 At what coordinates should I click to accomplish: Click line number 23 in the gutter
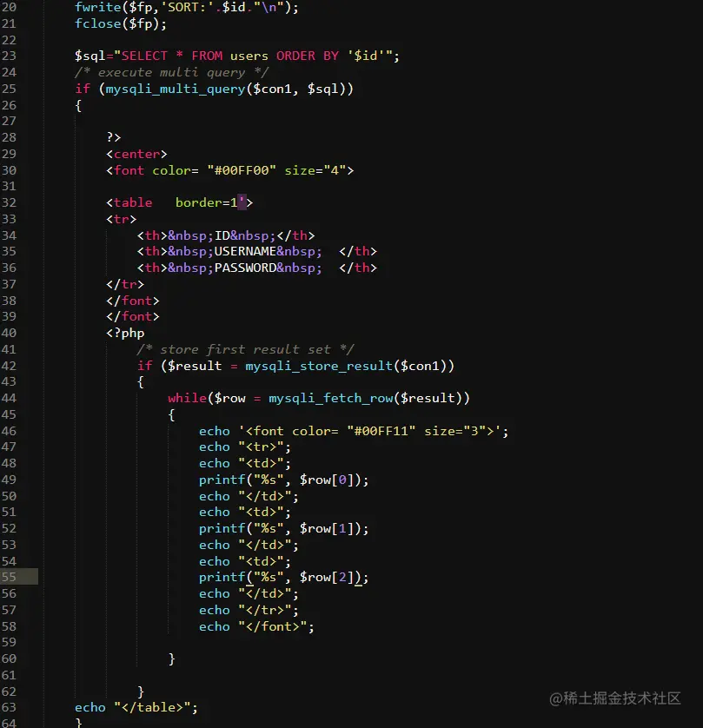tap(9, 56)
